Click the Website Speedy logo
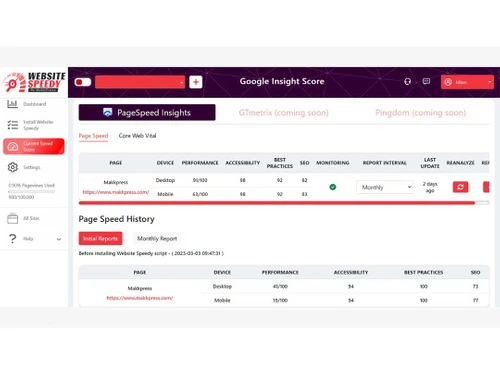The height and width of the screenshot is (375, 500). pos(34,82)
